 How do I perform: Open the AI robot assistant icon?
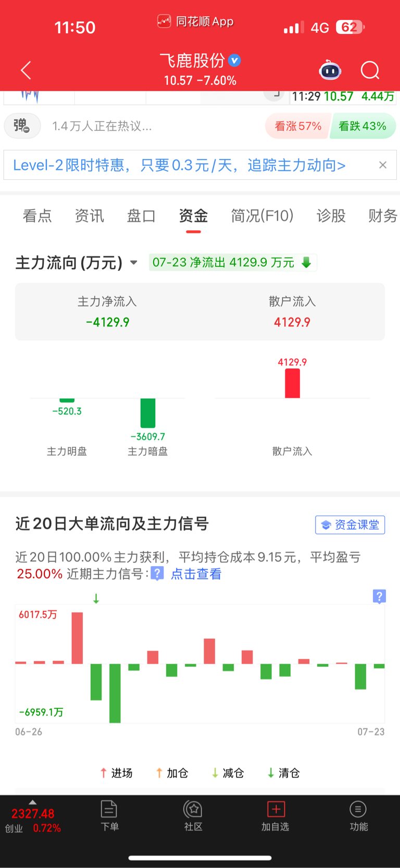click(x=330, y=70)
